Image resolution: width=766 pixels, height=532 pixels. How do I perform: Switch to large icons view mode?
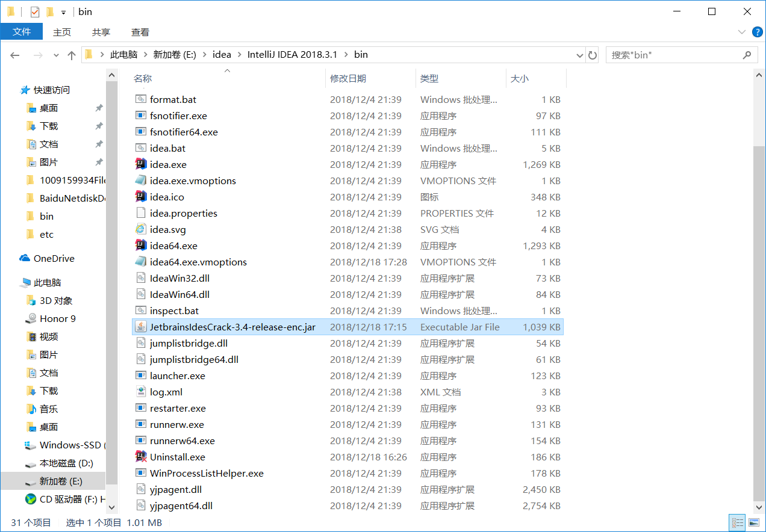(753, 522)
